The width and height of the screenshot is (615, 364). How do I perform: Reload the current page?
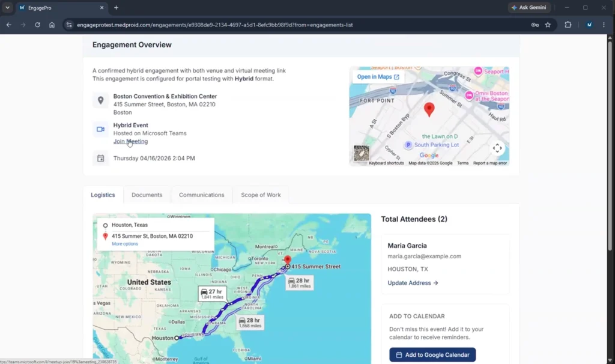point(37,25)
